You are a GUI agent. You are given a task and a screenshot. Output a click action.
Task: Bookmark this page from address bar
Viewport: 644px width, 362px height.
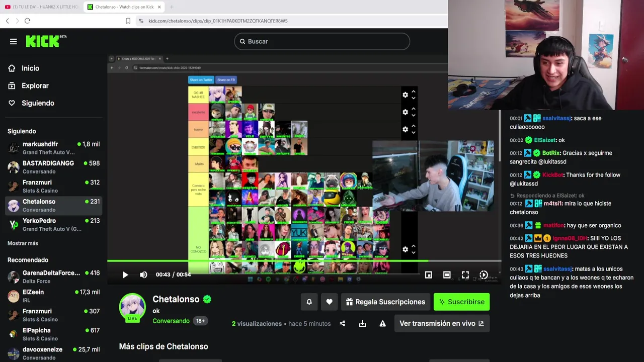(128, 21)
